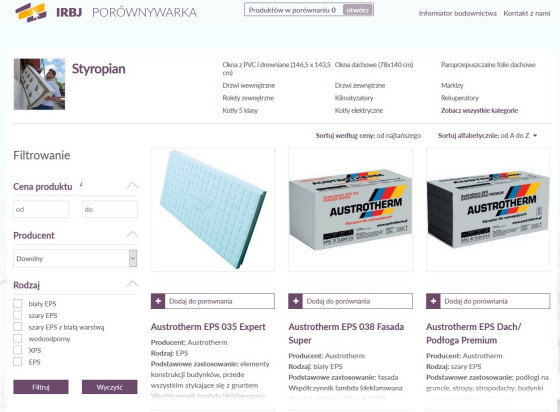Go to Kontakt z nami
This screenshot has height=412, width=560.
(526, 14)
